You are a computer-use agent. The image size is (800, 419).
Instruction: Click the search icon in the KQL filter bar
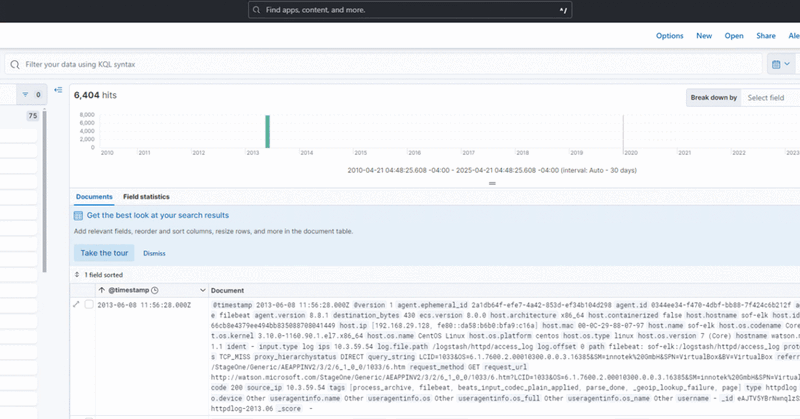coord(15,64)
